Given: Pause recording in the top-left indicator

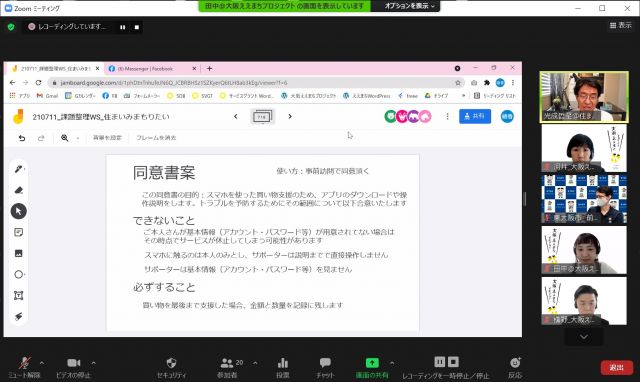Looking at the screenshot, I should tap(123, 27).
